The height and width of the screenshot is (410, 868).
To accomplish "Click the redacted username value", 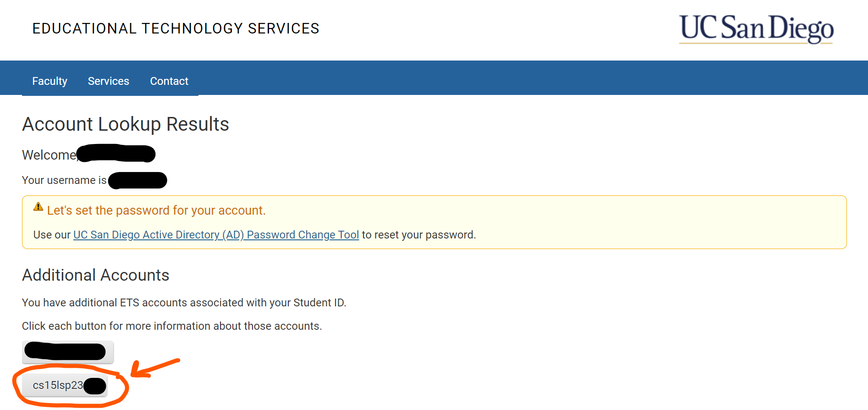I will [137, 180].
